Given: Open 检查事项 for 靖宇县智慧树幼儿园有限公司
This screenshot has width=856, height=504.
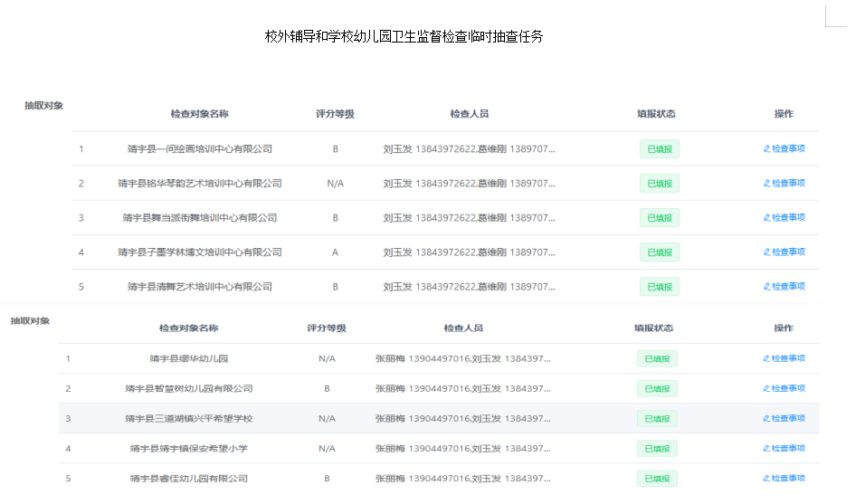Looking at the screenshot, I should coord(784,388).
